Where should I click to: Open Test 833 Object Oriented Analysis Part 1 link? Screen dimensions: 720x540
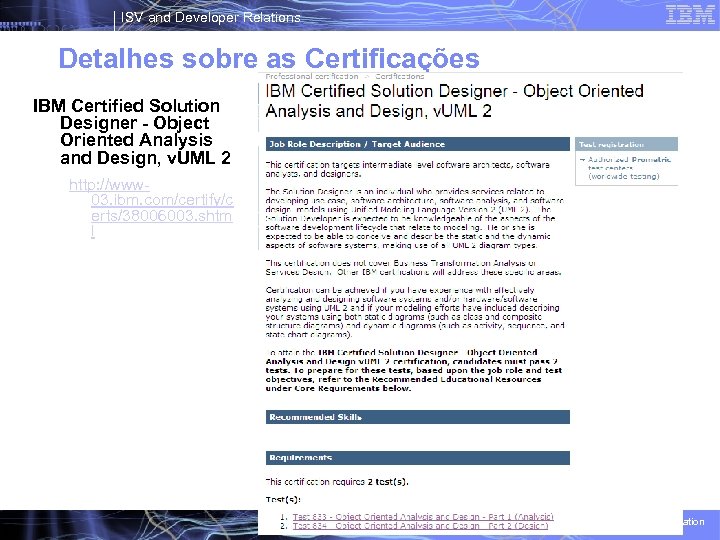(x=423, y=517)
